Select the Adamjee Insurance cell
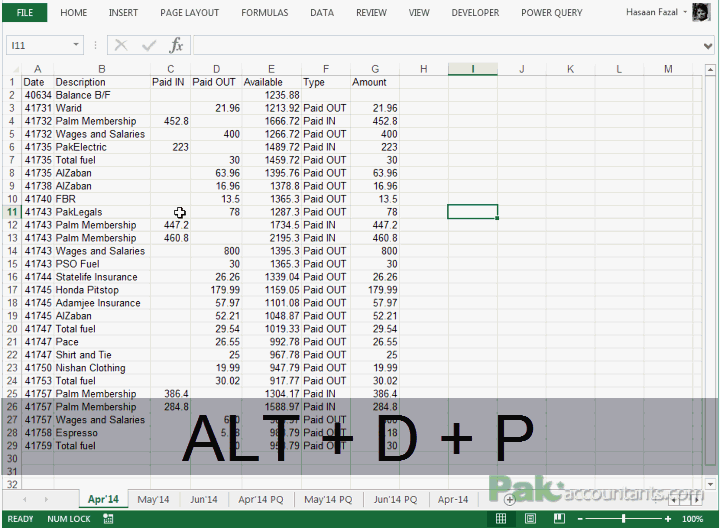This screenshot has width=720, height=528. coord(102,303)
